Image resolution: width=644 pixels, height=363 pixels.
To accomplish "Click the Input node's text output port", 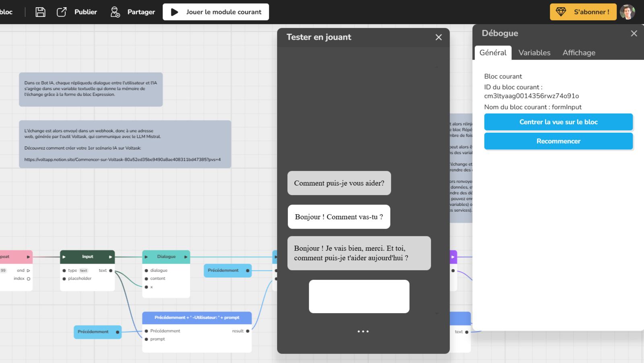I will pos(111,271).
